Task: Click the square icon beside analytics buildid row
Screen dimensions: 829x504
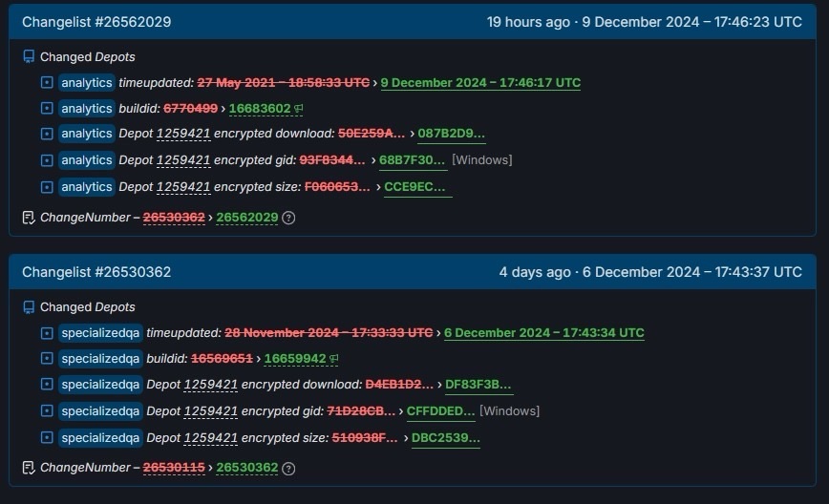Action: coord(47,108)
